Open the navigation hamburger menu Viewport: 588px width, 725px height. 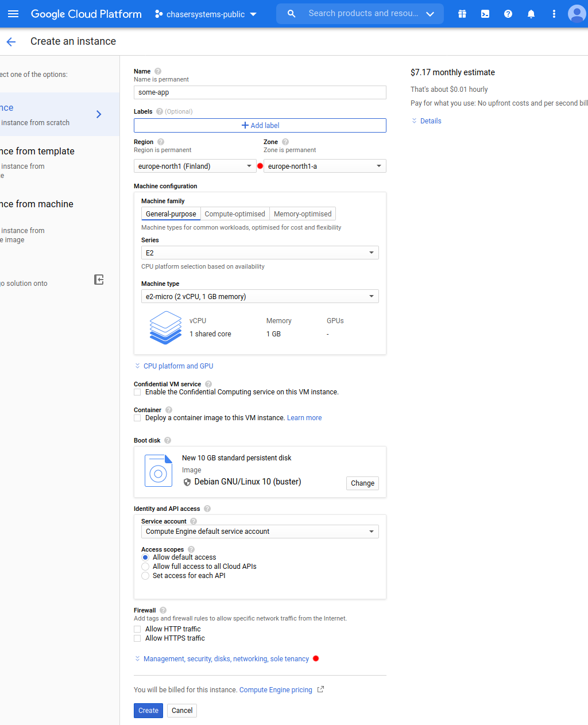(x=13, y=14)
